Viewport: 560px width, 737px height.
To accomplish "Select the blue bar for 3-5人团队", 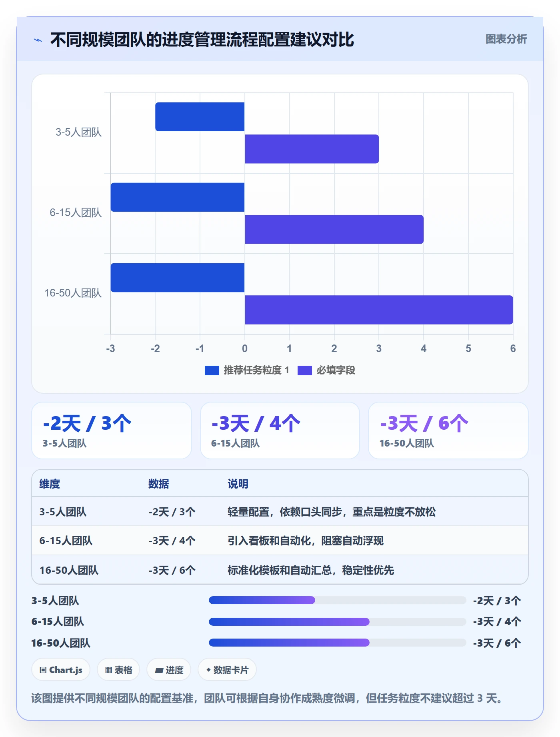I will point(200,117).
